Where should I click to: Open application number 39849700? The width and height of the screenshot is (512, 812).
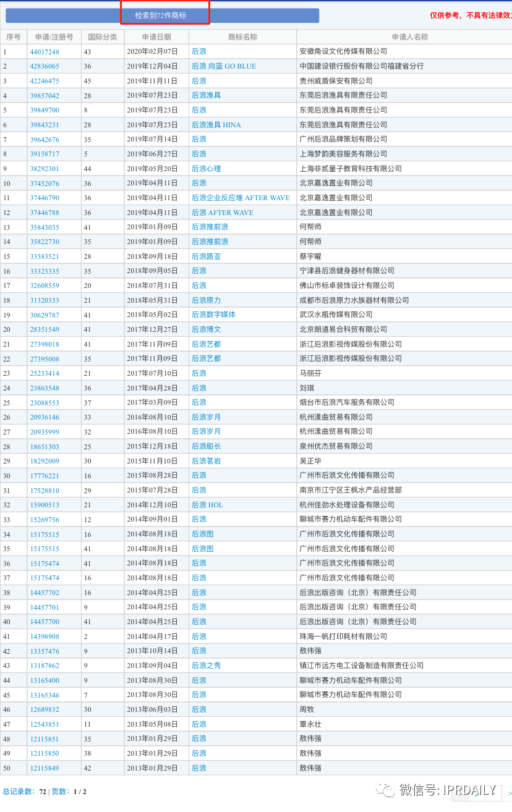pyautogui.click(x=45, y=110)
